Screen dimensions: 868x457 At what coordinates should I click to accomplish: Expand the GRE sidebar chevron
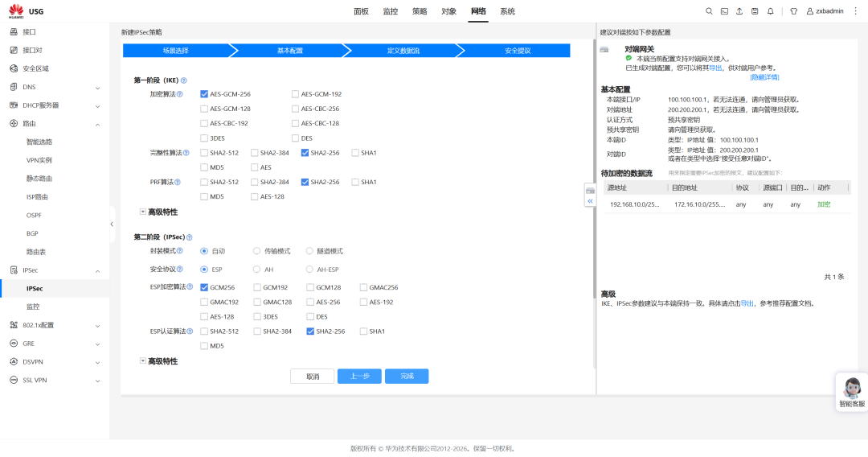[x=97, y=344]
